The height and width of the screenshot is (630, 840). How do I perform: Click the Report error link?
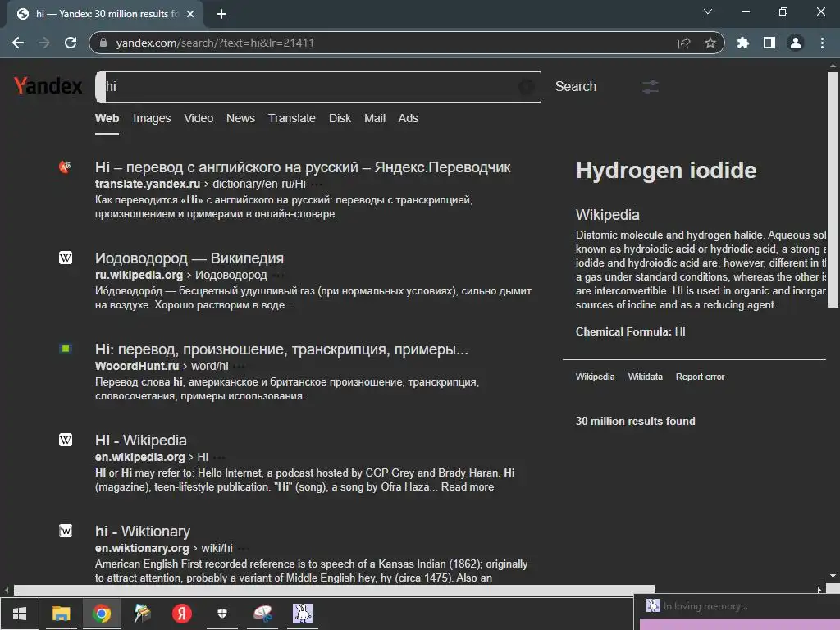700,377
